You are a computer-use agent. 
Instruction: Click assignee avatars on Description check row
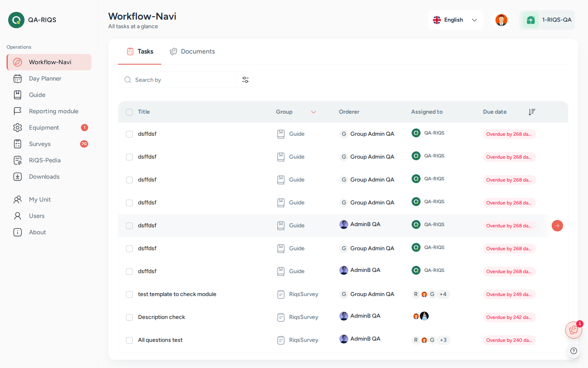coord(421,316)
